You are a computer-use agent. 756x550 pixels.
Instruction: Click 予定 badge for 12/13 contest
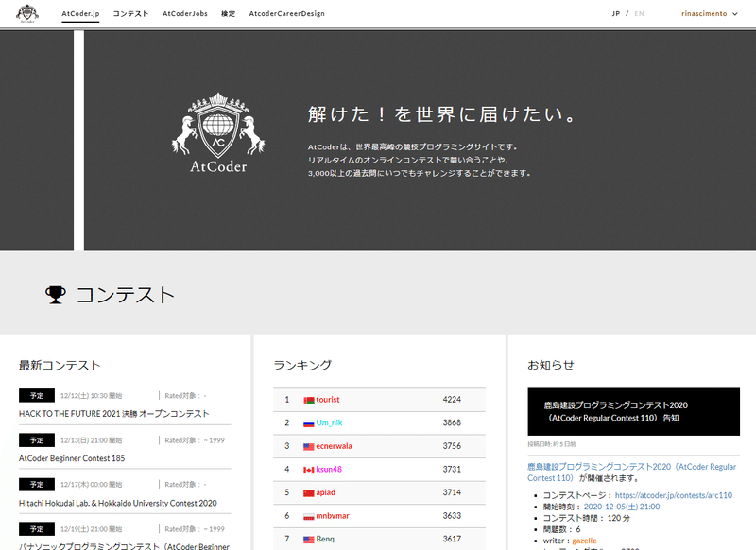(x=37, y=440)
